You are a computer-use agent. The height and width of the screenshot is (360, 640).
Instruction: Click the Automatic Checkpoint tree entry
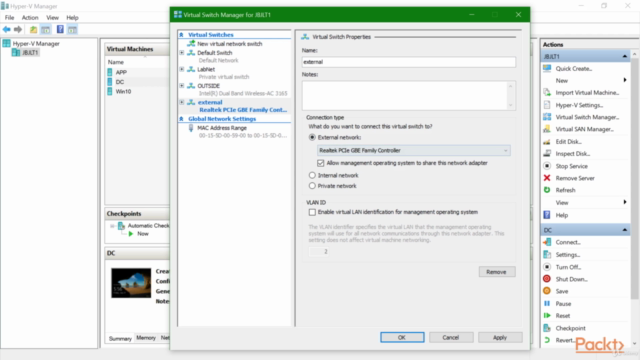pos(148,225)
